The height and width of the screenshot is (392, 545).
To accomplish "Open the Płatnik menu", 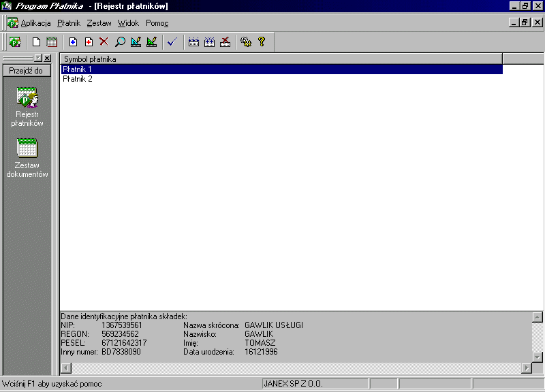I will (x=69, y=23).
